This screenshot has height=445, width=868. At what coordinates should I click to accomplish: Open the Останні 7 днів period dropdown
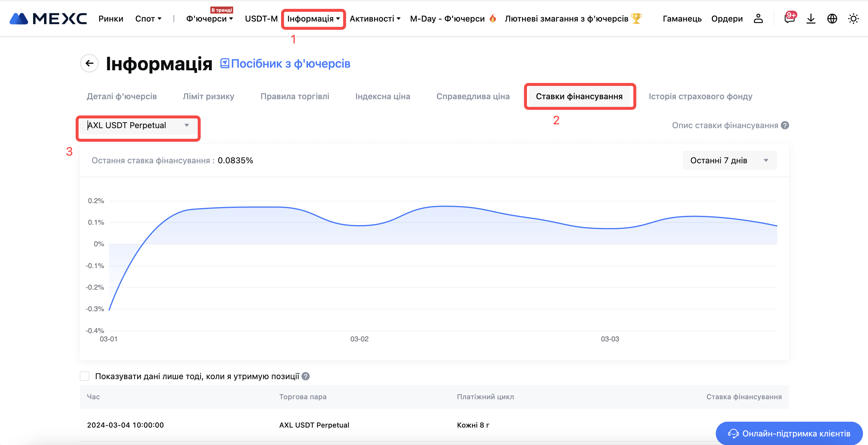click(x=729, y=161)
